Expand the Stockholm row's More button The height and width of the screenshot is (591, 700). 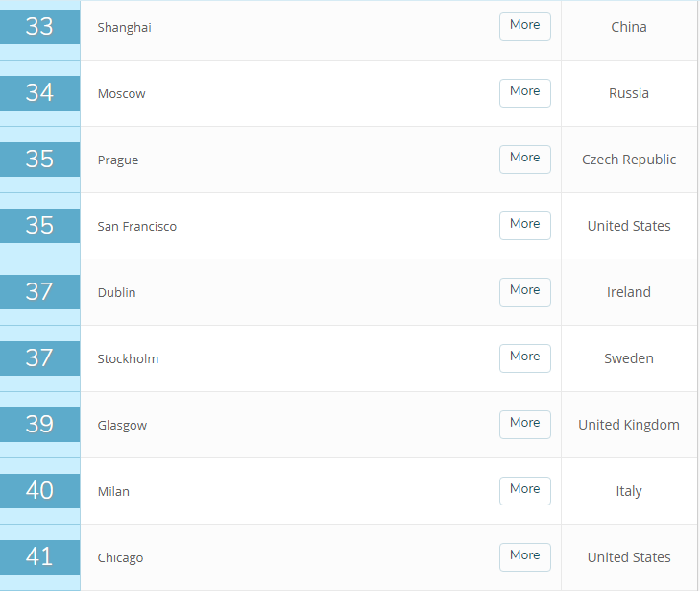coord(524,357)
